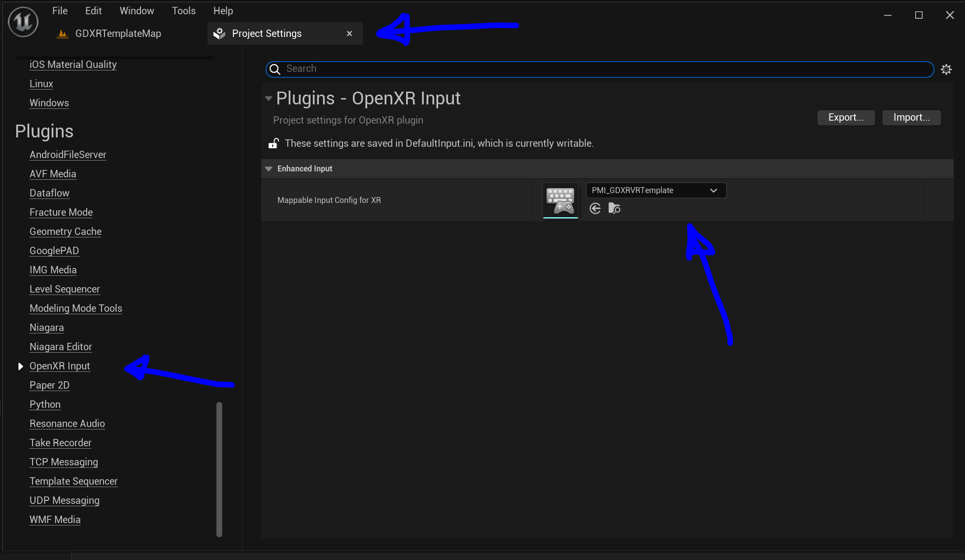This screenshot has height=560, width=965.
Task: Click the GDXRTemplateMap level icon
Action: click(63, 33)
